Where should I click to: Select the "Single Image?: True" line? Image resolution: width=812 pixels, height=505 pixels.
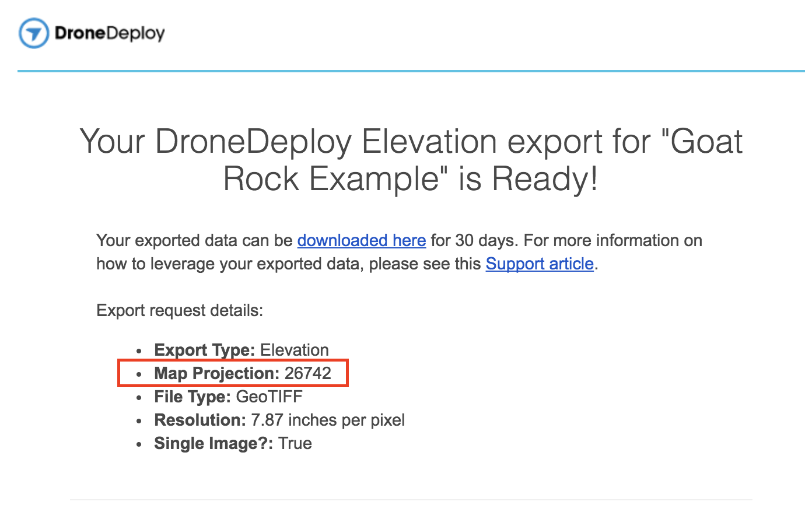[x=233, y=443]
